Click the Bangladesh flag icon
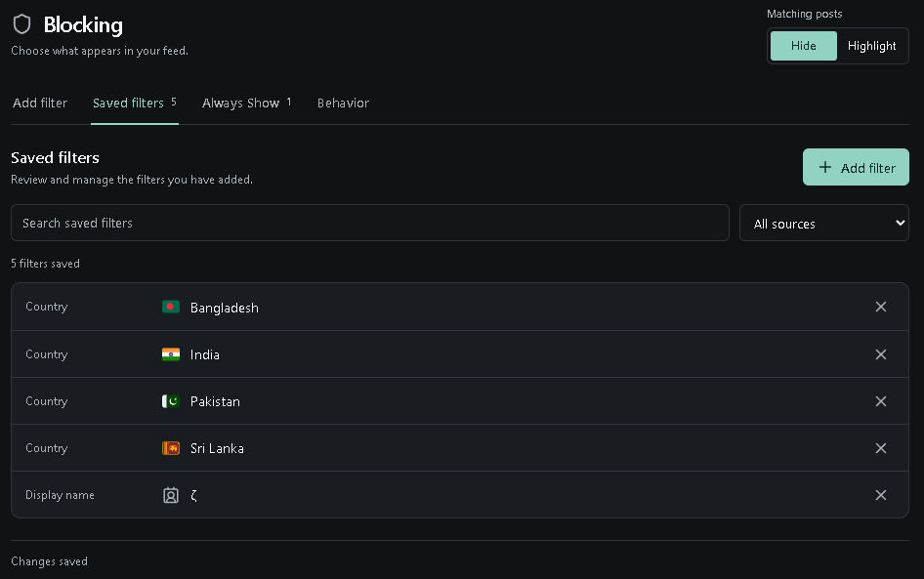924x579 pixels. (x=171, y=307)
